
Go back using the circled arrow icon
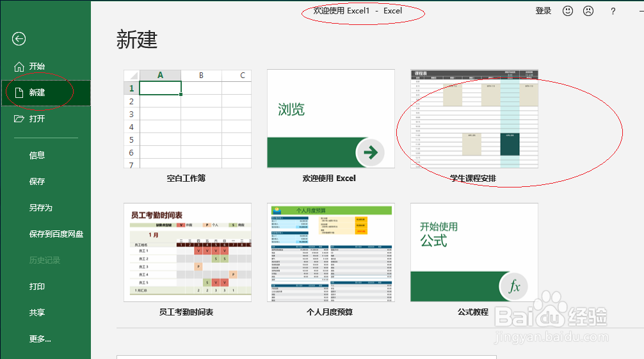(19, 39)
